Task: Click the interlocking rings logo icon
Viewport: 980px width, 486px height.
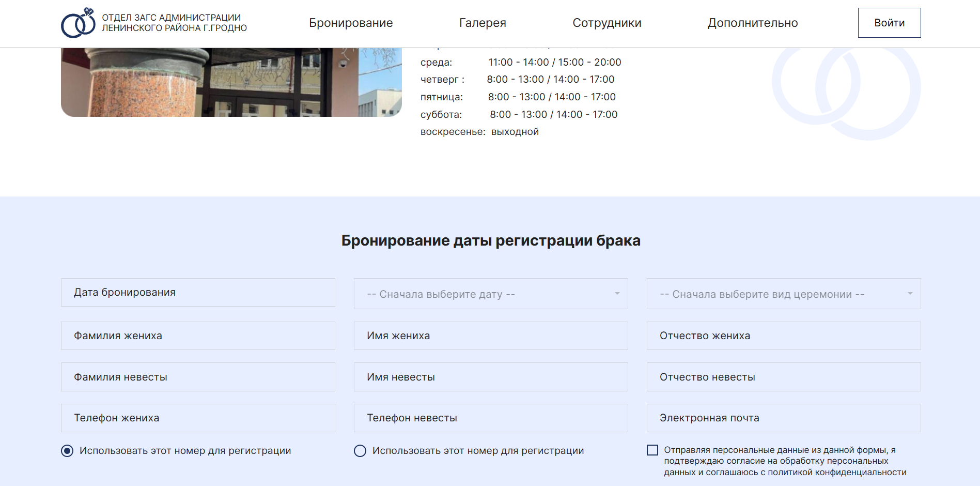Action: (78, 23)
